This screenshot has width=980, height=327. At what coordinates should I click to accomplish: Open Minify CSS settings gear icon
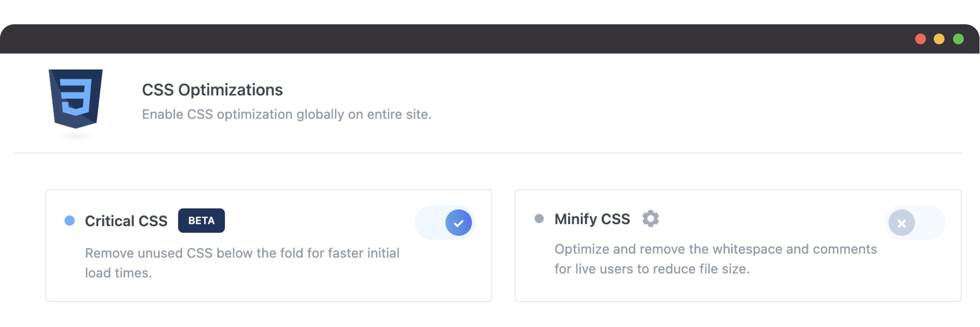click(x=651, y=218)
